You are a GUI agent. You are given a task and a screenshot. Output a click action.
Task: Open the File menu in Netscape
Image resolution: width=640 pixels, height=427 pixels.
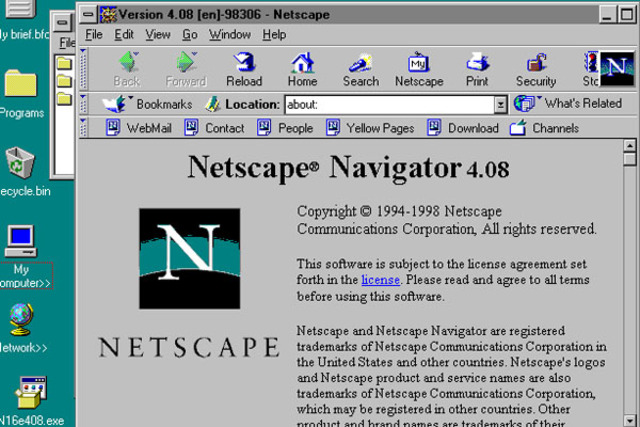(x=93, y=35)
